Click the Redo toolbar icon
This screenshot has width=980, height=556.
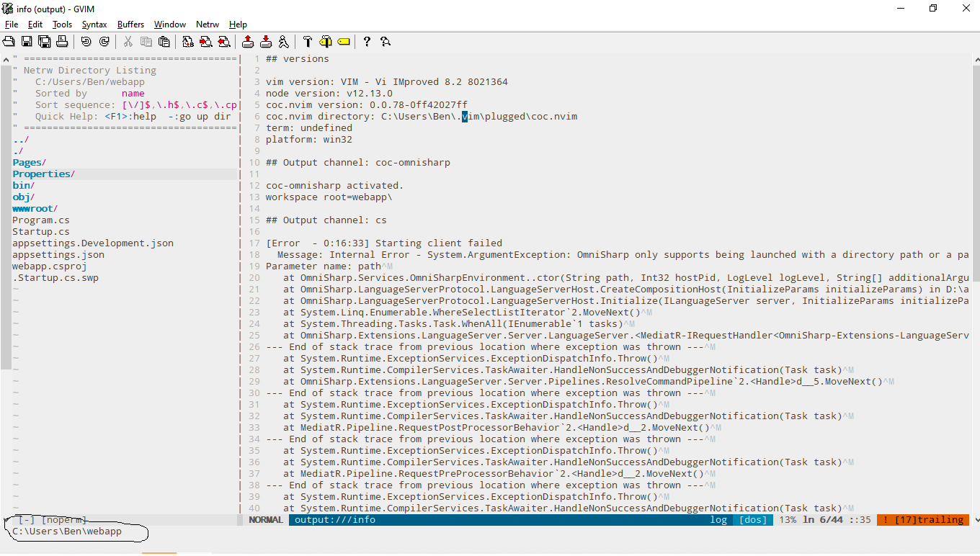tap(103, 41)
